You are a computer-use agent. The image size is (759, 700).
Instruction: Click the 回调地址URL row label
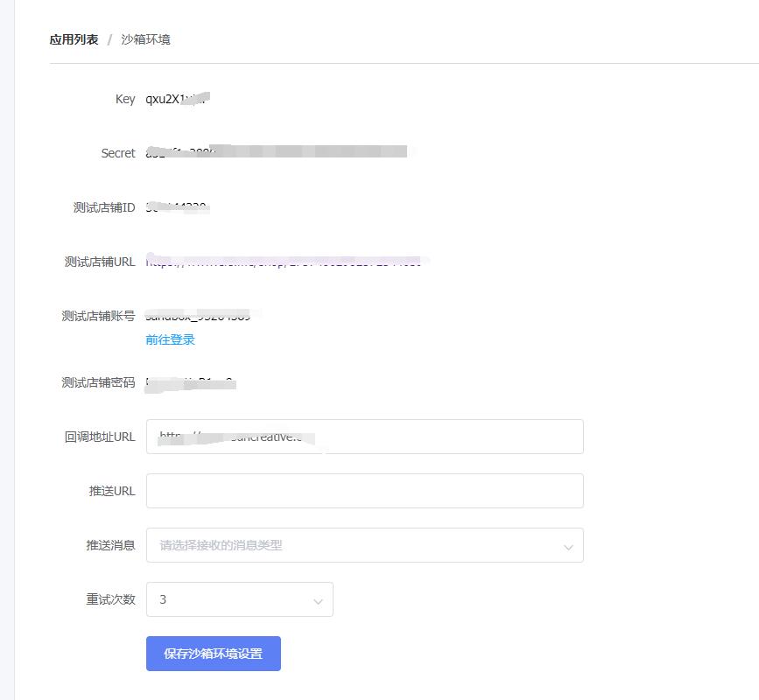[x=99, y=437]
